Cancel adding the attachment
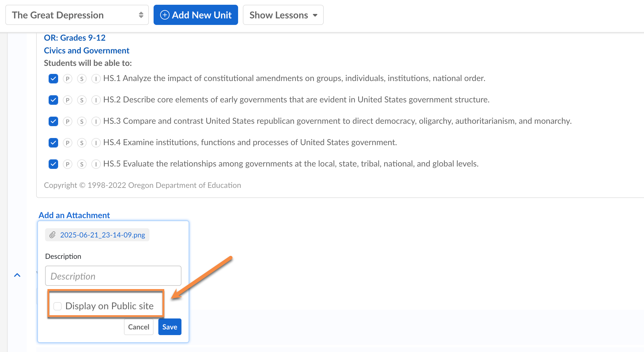644x352 pixels. 138,327
